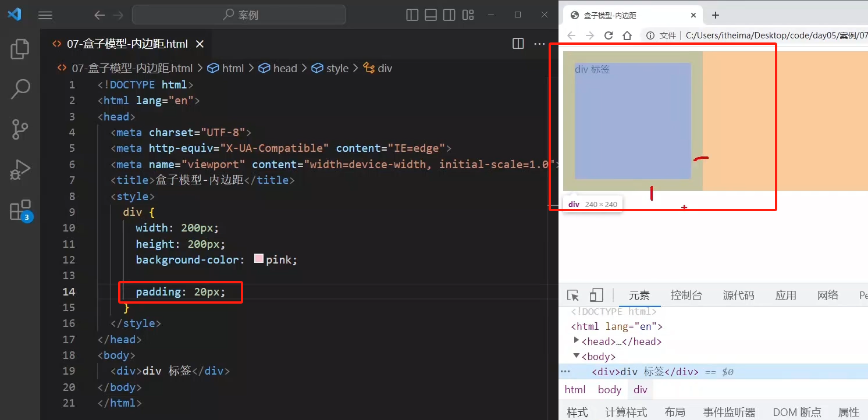The height and width of the screenshot is (420, 868).
Task: Click the browser address bar URL
Action: (777, 35)
